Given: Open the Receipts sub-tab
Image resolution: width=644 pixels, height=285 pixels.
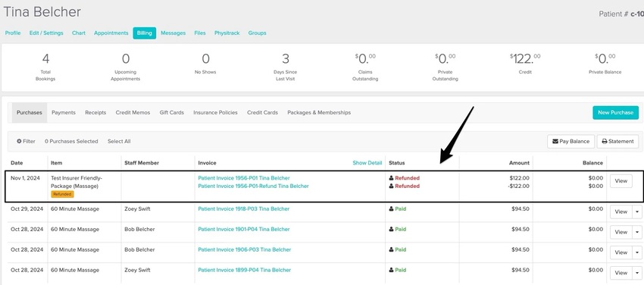Looking at the screenshot, I should [95, 112].
